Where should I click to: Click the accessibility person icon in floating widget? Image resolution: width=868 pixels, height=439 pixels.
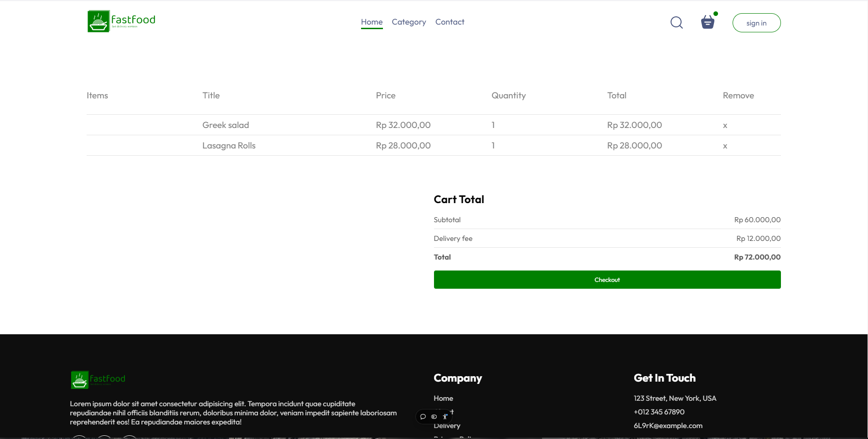445,417
